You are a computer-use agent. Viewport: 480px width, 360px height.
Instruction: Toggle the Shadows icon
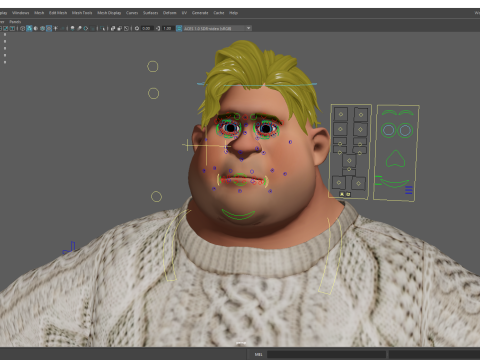[x=62, y=28]
